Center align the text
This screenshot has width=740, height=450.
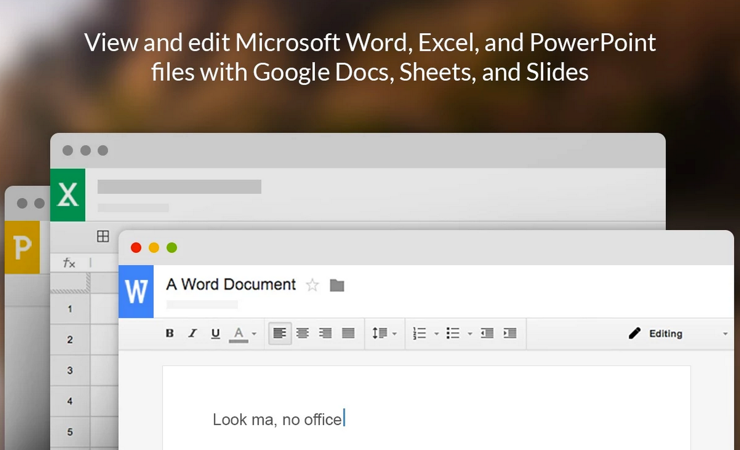click(303, 333)
